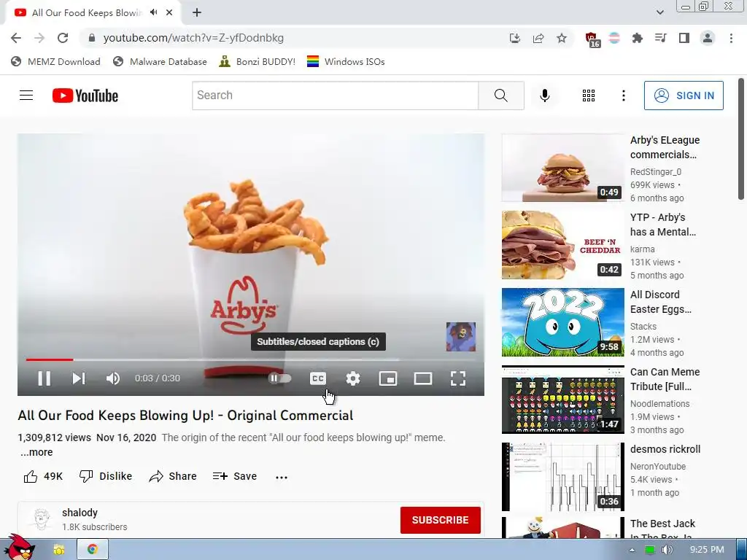Click Angry Birds Start button
The image size is (747, 560).
19,548
